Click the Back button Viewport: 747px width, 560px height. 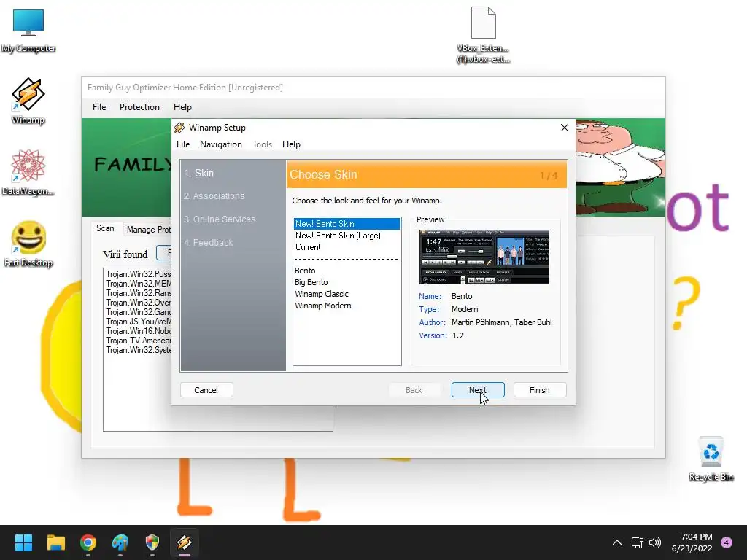[x=414, y=390]
